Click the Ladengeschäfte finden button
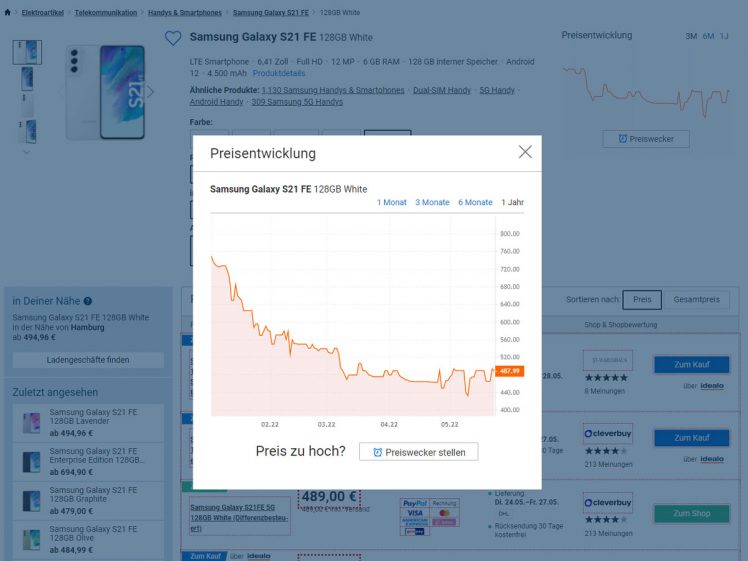 coord(88,360)
